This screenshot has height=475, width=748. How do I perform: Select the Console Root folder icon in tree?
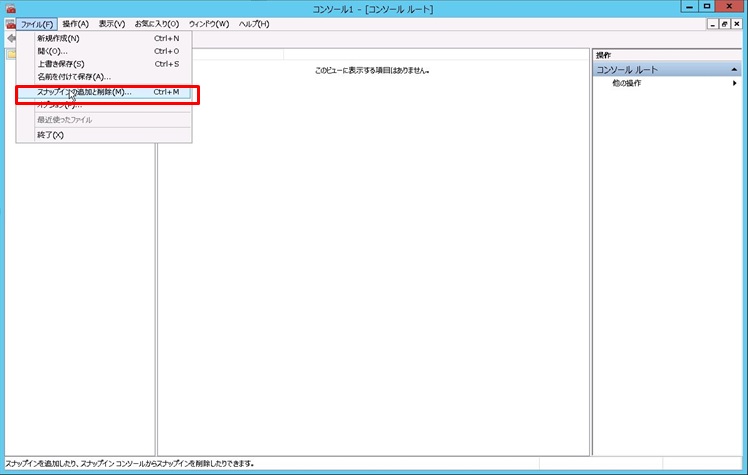(10, 54)
